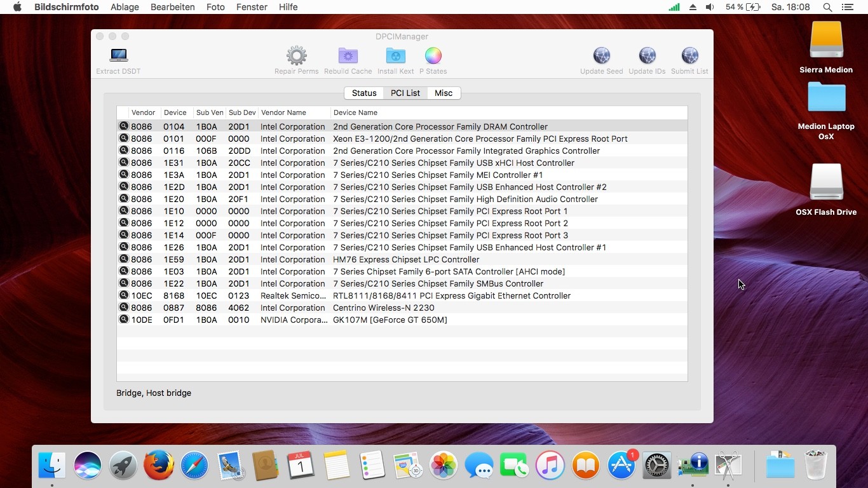Click the volume icon in the menu bar
The height and width of the screenshot is (488, 868).
pyautogui.click(x=710, y=7)
